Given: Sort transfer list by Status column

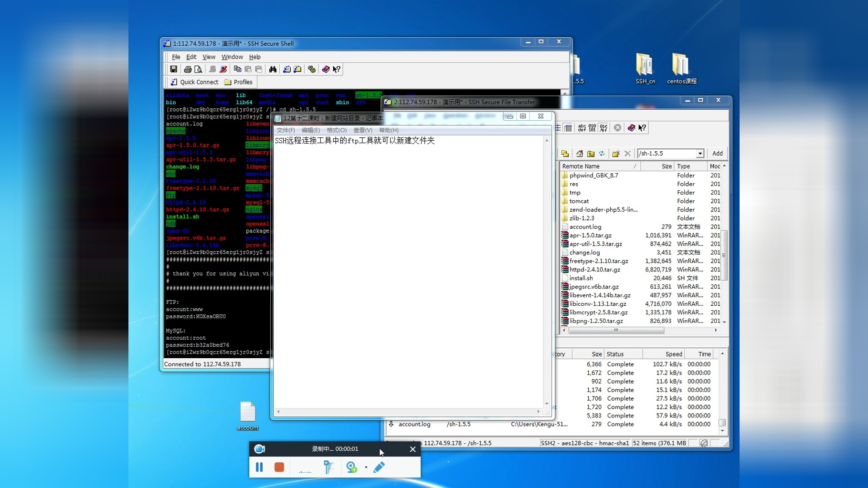Looking at the screenshot, I should 623,354.
